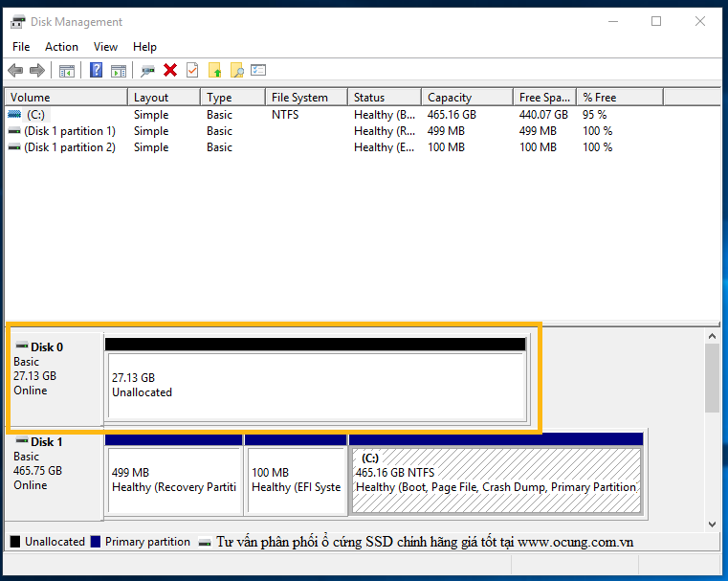The height and width of the screenshot is (581, 728).
Task: Click the Properties checkmark toolbar icon
Action: click(192, 70)
